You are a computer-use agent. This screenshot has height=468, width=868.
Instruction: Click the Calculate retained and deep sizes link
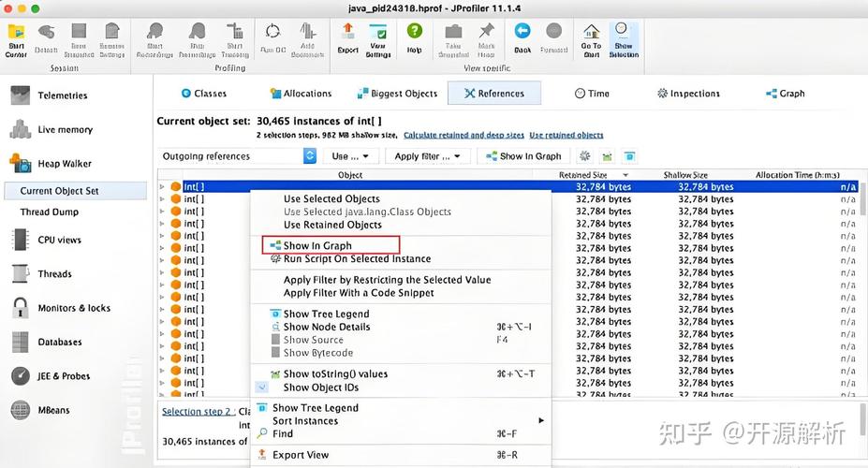[x=463, y=135]
